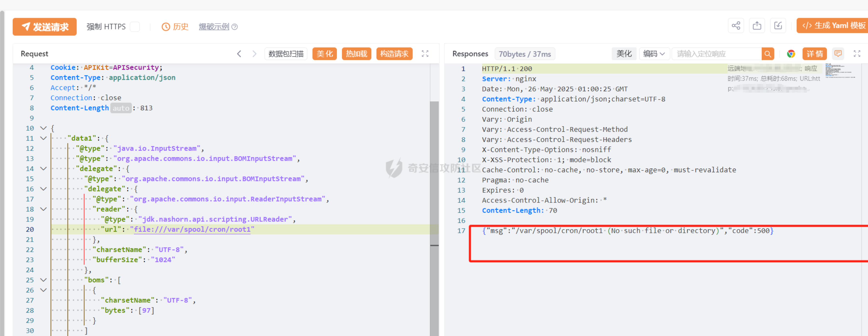Click the Content-Type application/json request line
868x336 pixels.
click(x=113, y=78)
